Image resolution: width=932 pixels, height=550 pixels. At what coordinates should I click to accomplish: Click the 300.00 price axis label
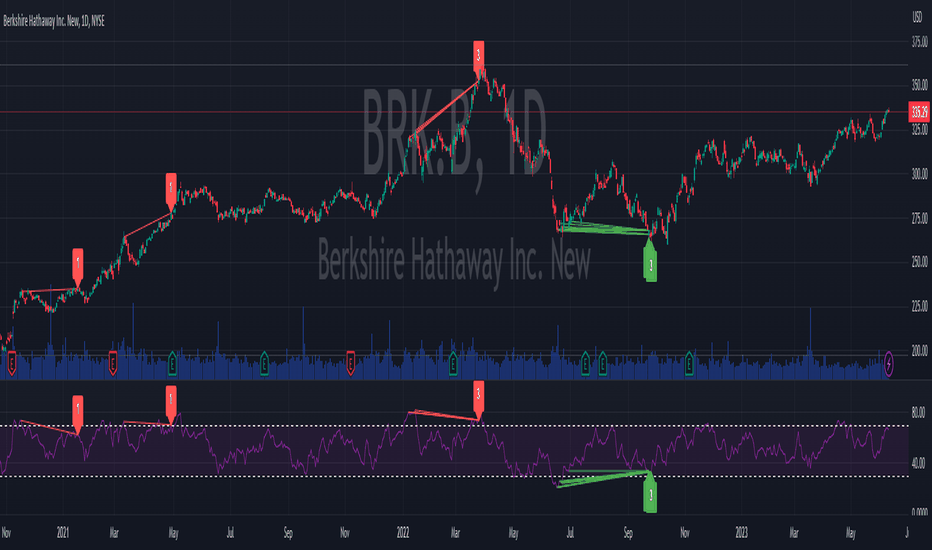920,174
